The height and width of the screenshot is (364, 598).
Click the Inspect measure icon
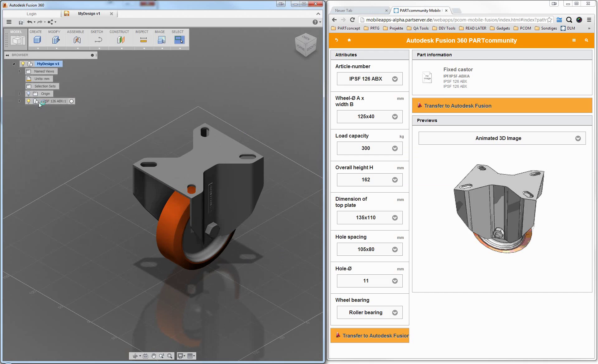(x=143, y=40)
